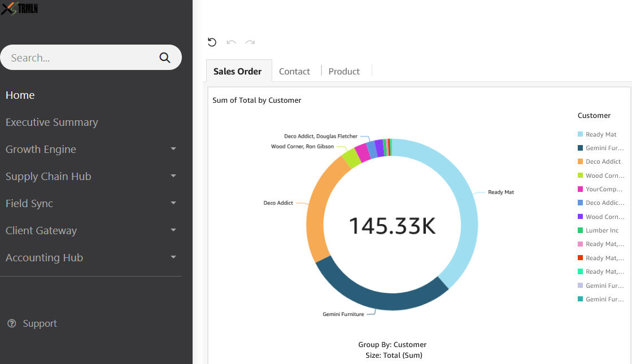Image resolution: width=632 pixels, height=364 pixels.
Task: Expand the Supply Chain Hub section
Action: (x=173, y=176)
